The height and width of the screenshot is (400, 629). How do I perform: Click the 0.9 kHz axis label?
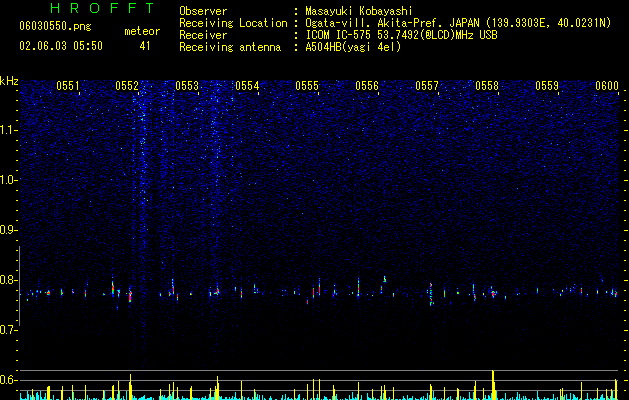(x=8, y=230)
